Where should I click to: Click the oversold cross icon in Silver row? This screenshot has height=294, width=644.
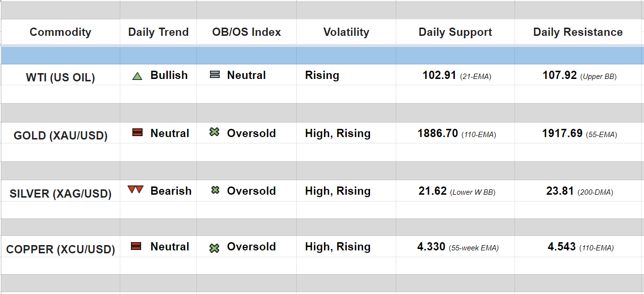pyautogui.click(x=215, y=190)
